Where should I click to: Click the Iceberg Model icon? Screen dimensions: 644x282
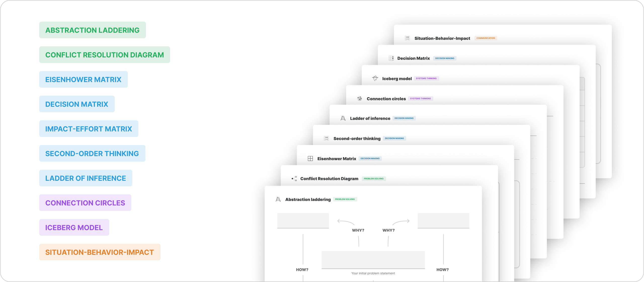point(375,78)
